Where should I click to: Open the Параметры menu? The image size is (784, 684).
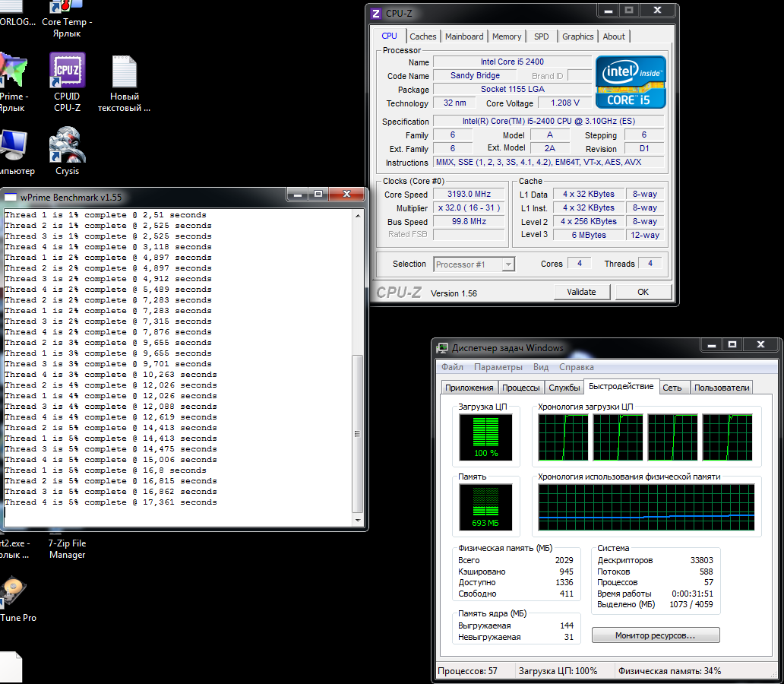tap(498, 367)
